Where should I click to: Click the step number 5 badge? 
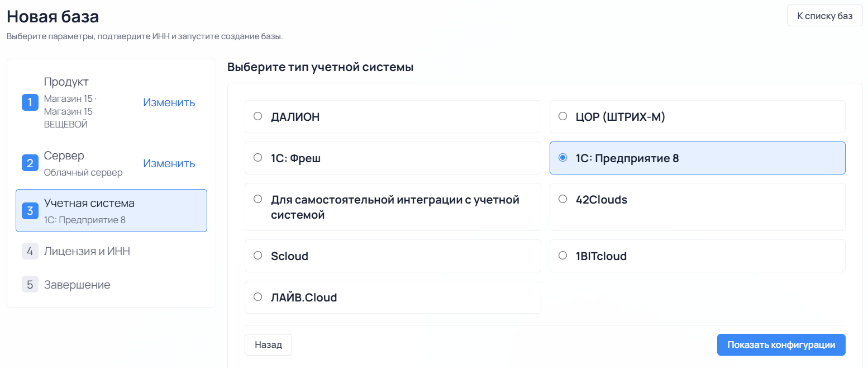pos(30,285)
